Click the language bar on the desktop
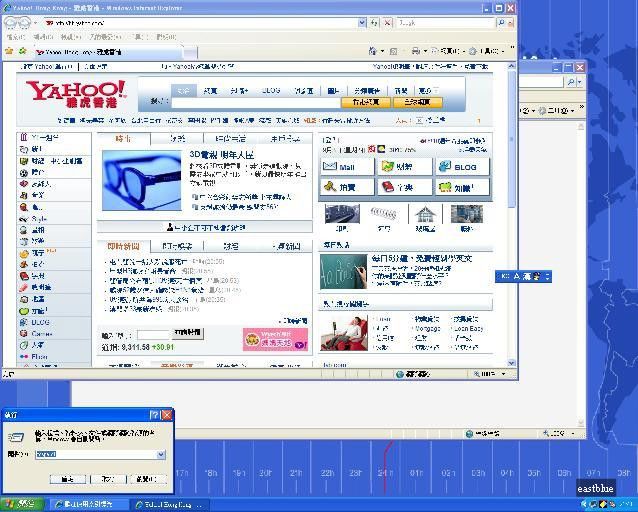638x512 pixels. click(x=524, y=276)
